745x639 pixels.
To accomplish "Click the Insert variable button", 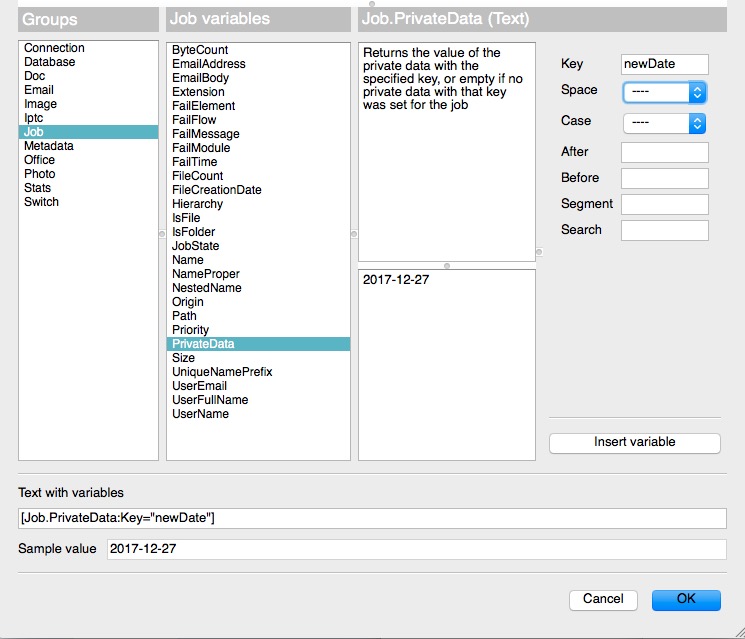I will (x=634, y=442).
